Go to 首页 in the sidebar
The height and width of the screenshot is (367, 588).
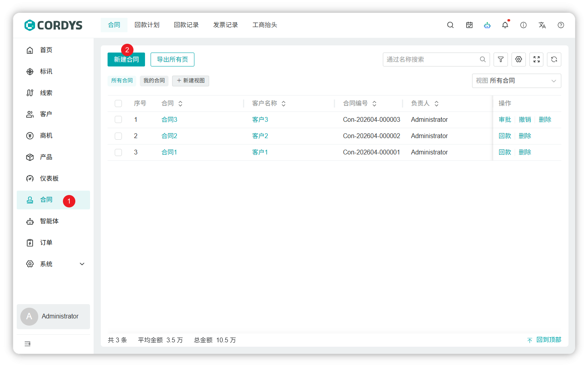[x=53, y=50]
